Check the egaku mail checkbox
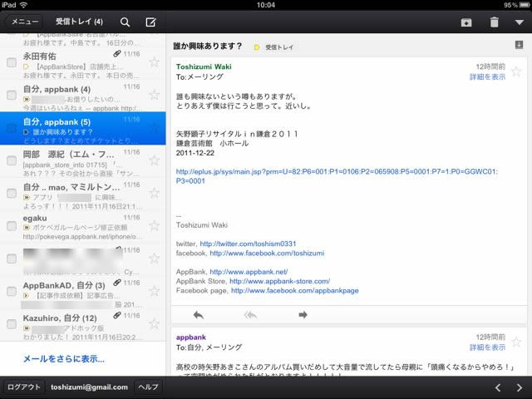Viewport: 532px width, 399px height. coord(12,226)
